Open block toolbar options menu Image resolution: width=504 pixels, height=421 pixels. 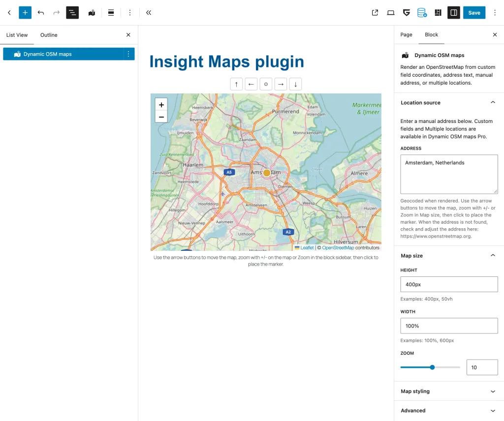(130, 12)
